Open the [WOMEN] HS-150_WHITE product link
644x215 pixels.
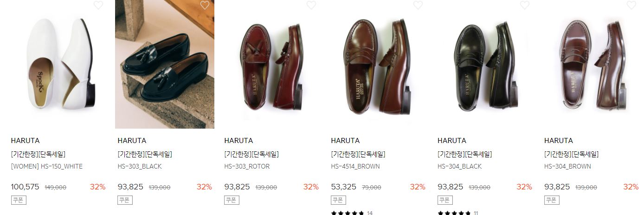(x=46, y=166)
